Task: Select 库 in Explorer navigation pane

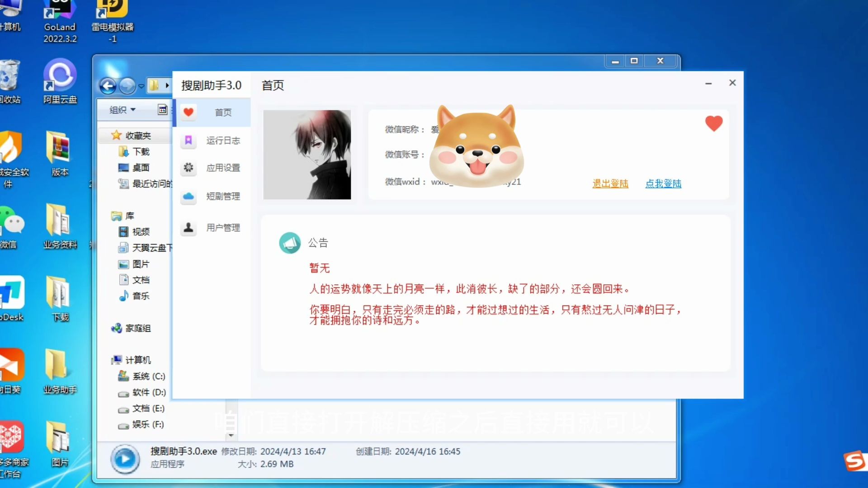Action: (x=123, y=216)
